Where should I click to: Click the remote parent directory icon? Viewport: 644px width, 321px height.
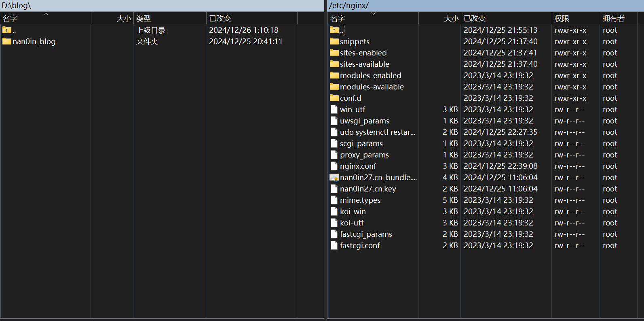click(334, 30)
